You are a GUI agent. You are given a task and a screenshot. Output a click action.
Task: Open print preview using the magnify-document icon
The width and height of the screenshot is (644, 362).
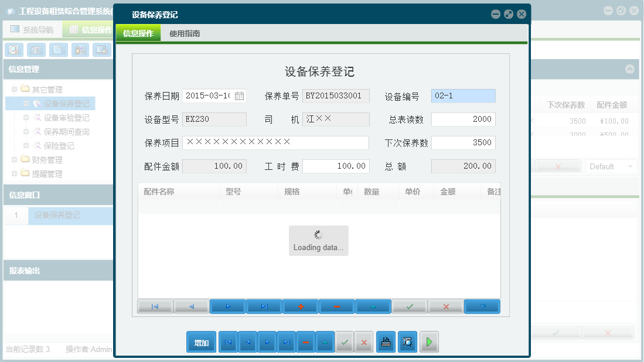pyautogui.click(x=407, y=341)
